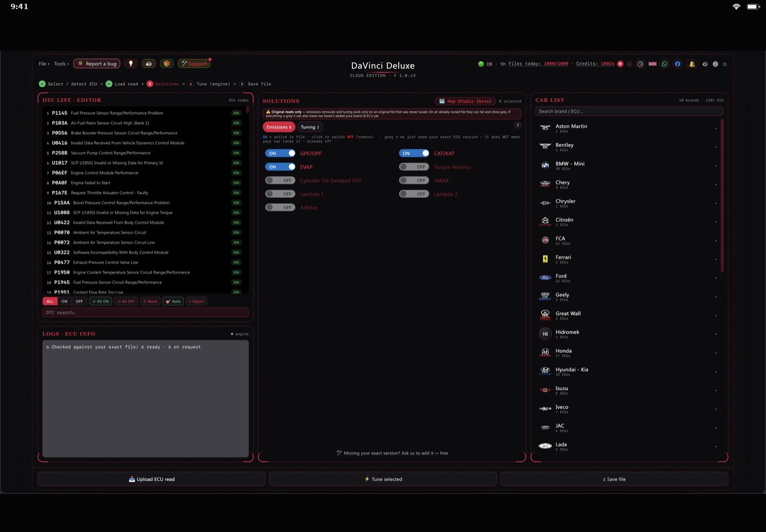Click the coffee cup icon
Screen dimensions: 766x532
pyautogui.click(x=149, y=64)
